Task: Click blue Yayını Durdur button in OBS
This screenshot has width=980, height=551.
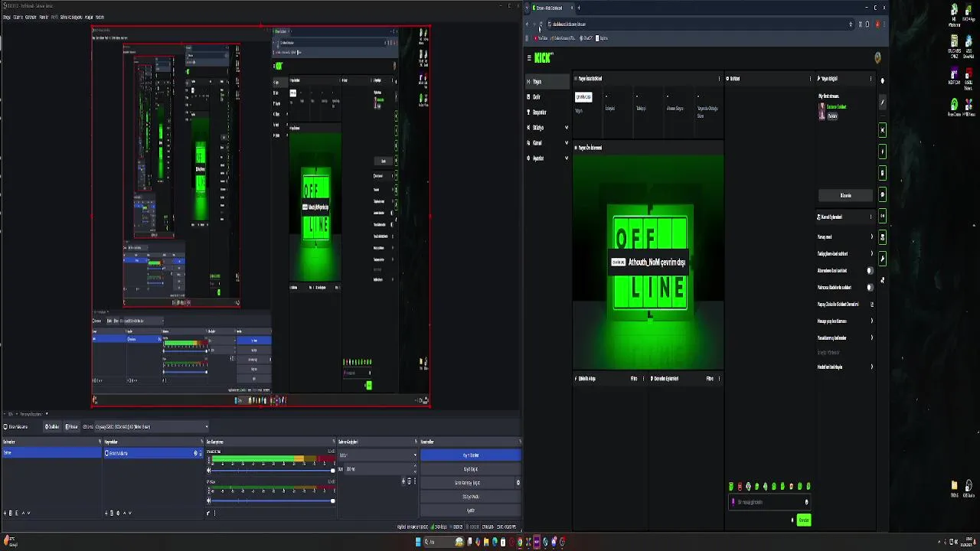Action: (x=470, y=455)
